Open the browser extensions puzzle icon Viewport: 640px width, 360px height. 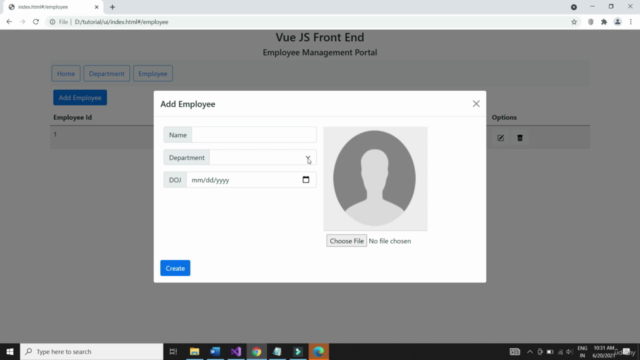[604, 22]
